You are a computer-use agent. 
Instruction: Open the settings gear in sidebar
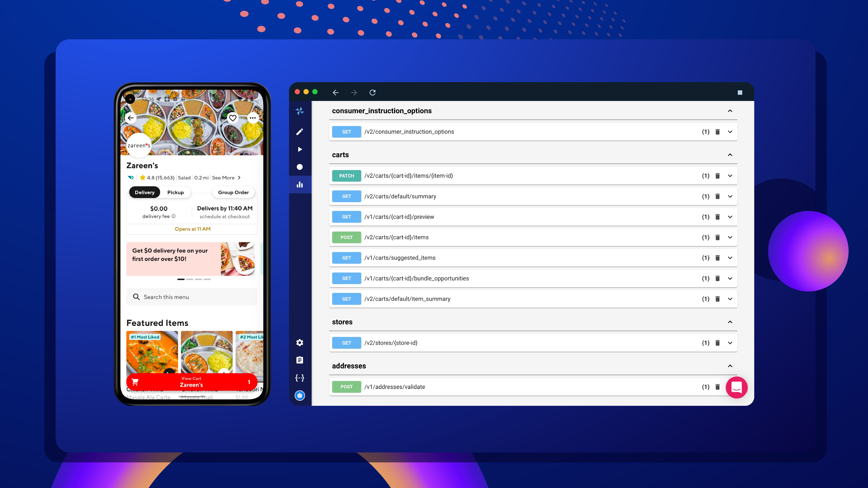point(300,342)
